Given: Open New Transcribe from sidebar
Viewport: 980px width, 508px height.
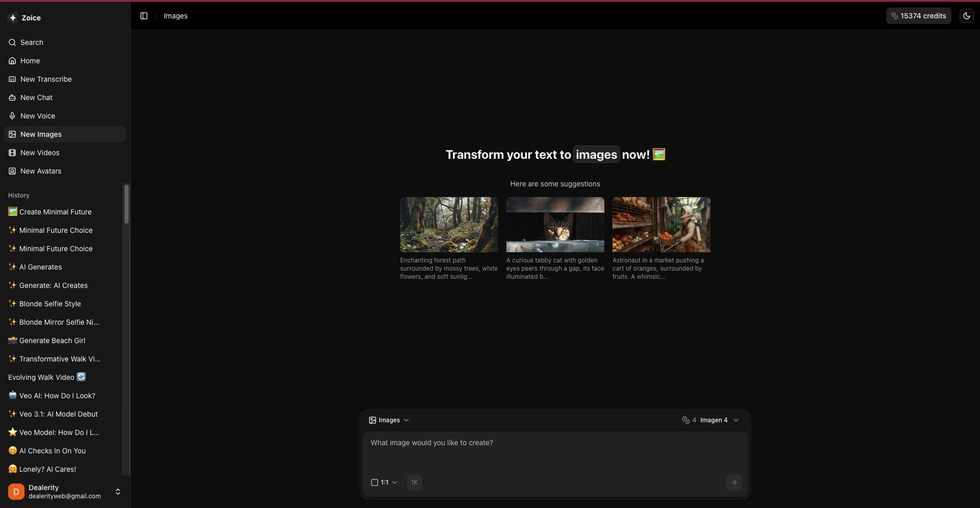Looking at the screenshot, I should [46, 79].
